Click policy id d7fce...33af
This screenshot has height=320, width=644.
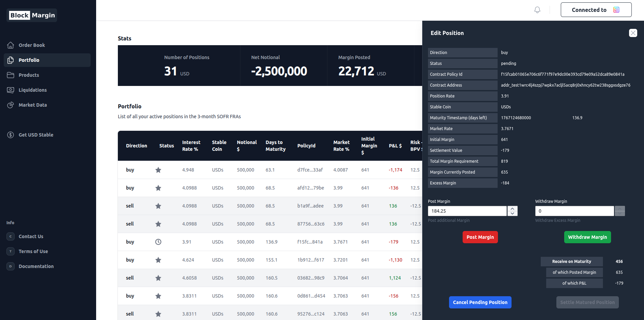point(310,170)
